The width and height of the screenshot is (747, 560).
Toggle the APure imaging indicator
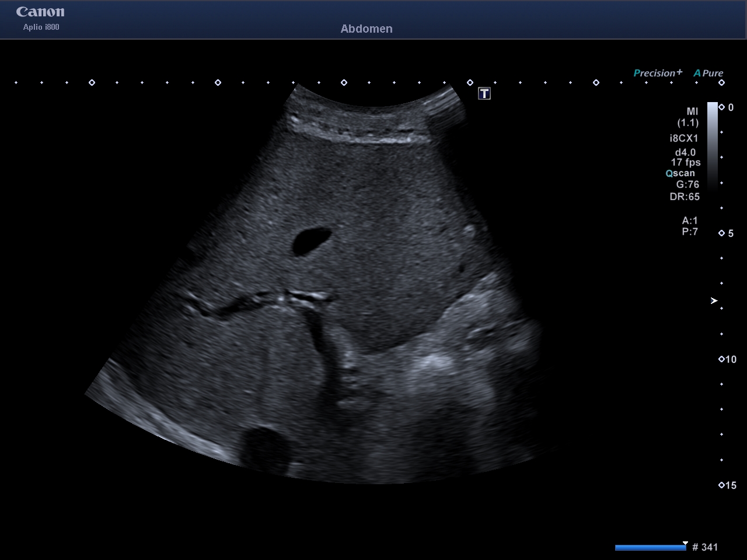click(708, 73)
